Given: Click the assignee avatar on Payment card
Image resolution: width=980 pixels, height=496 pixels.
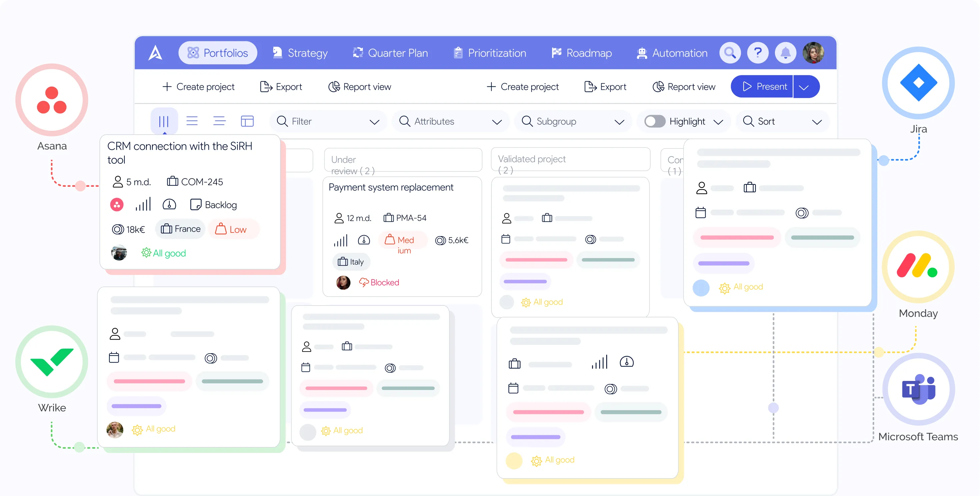Looking at the screenshot, I should point(343,283).
